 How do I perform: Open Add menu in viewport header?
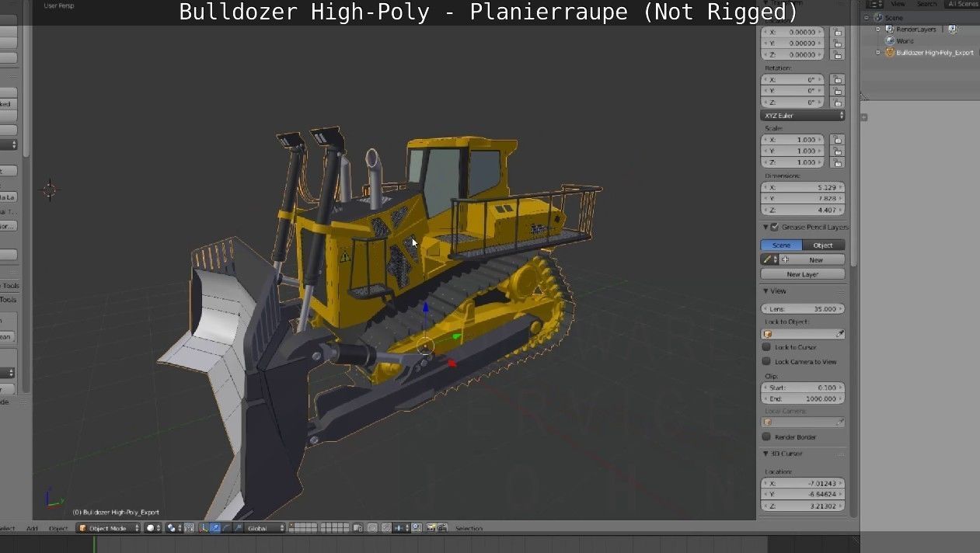32,528
